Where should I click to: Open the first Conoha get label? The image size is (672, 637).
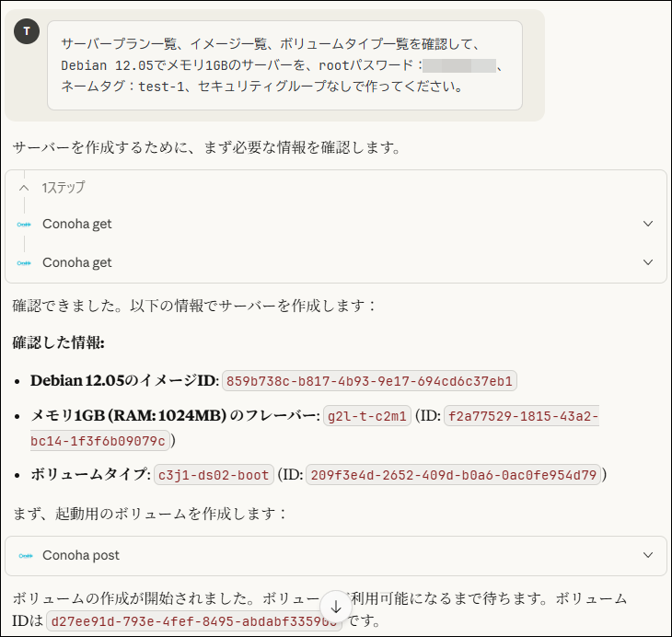tap(77, 225)
